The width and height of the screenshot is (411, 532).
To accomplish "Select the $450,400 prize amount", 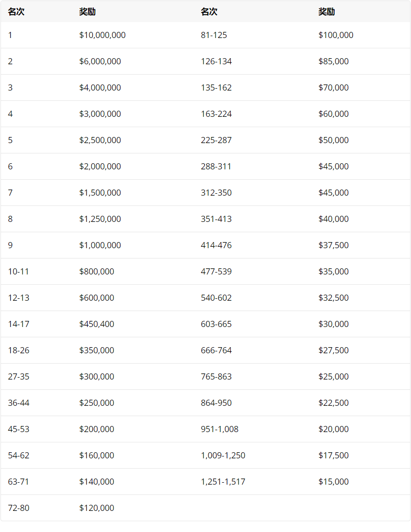I will coord(97,324).
